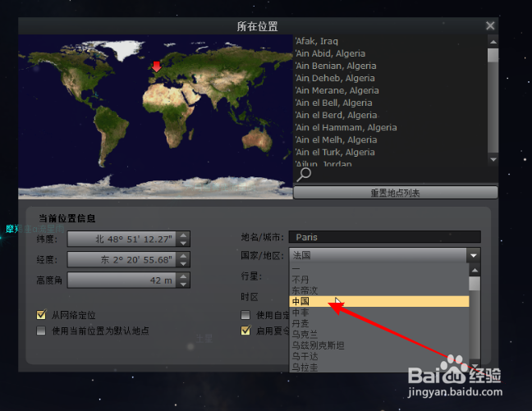The image size is (532, 411).
Task: Select 乌克兰 in the country dropdown list
Action: pos(379,335)
